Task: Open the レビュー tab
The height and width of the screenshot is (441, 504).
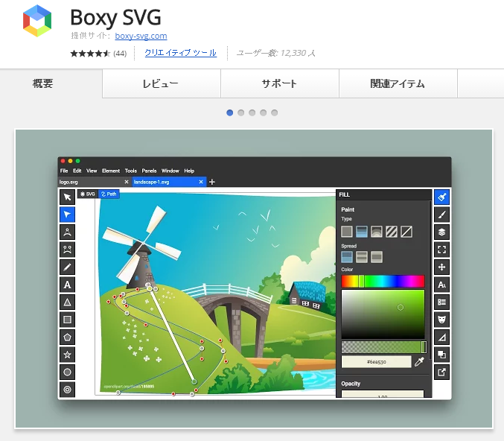Action: pos(162,83)
